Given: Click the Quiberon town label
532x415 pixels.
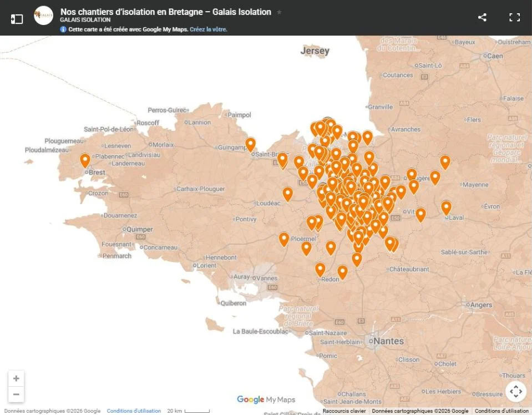Looking at the screenshot, I should point(234,303).
